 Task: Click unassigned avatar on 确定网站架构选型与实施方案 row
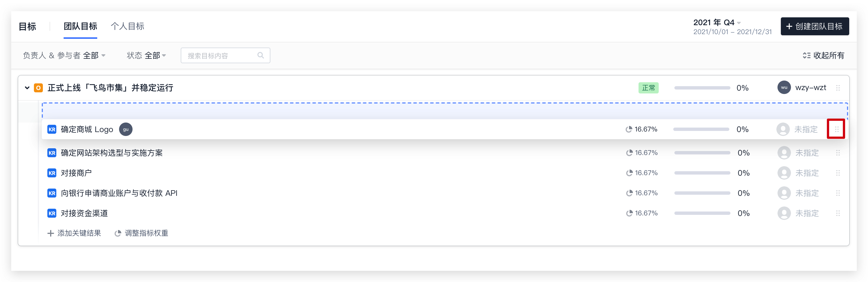784,153
